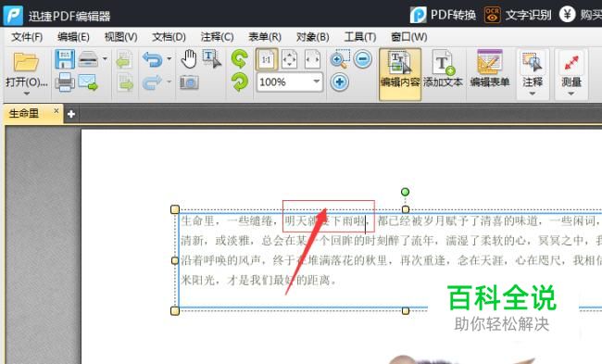Click the bottom-left handle of text box
Viewport: 602px width, 364px height.
(175, 310)
